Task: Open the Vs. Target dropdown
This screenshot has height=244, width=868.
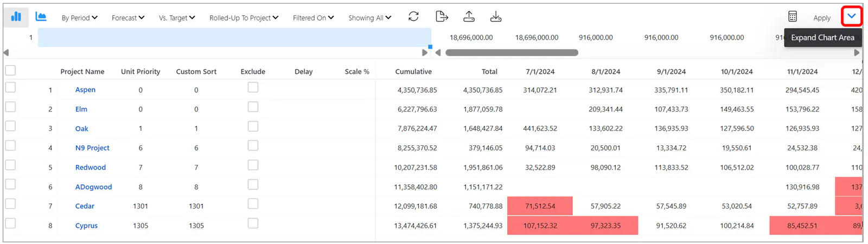Action: pyautogui.click(x=177, y=18)
